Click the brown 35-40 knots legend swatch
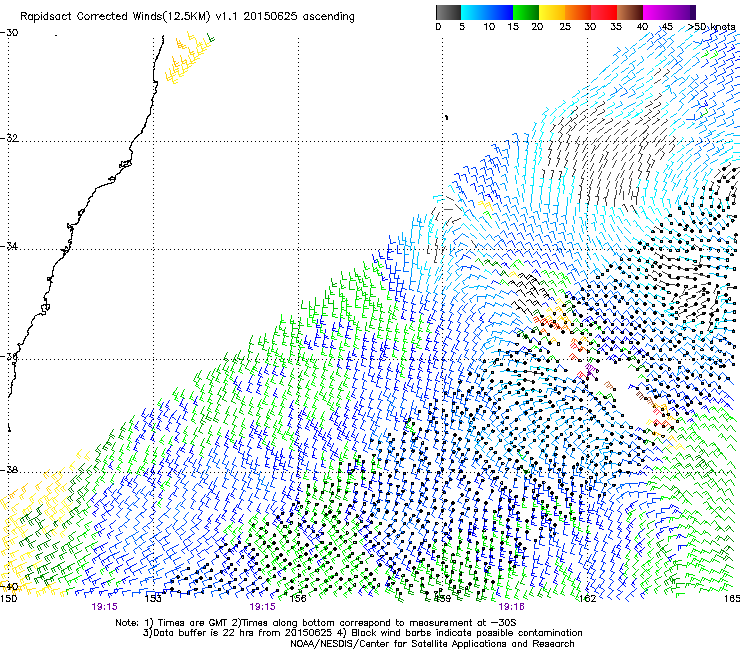740x650 pixels. [630, 12]
